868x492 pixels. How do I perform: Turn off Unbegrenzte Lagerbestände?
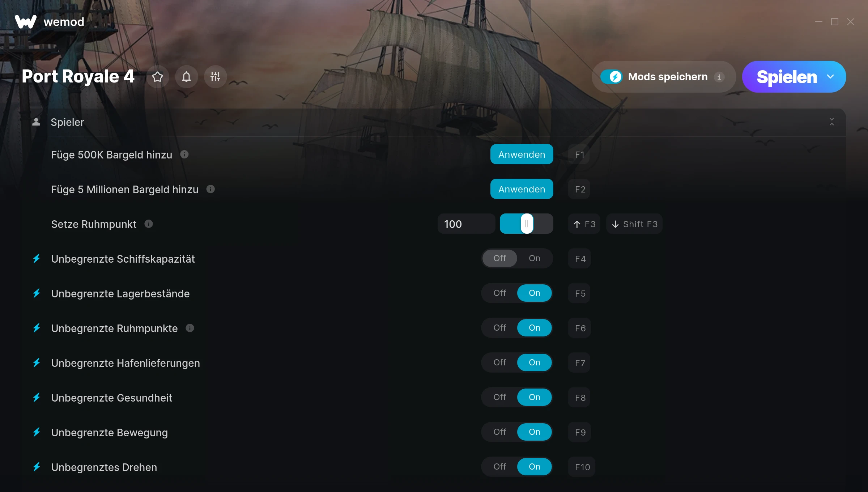[x=500, y=293]
